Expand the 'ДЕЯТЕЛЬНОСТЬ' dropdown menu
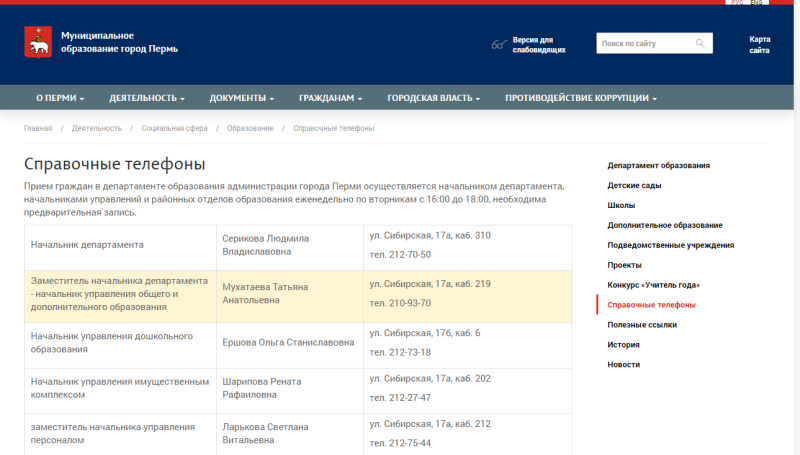Image resolution: width=800 pixels, height=455 pixels. pos(147,98)
